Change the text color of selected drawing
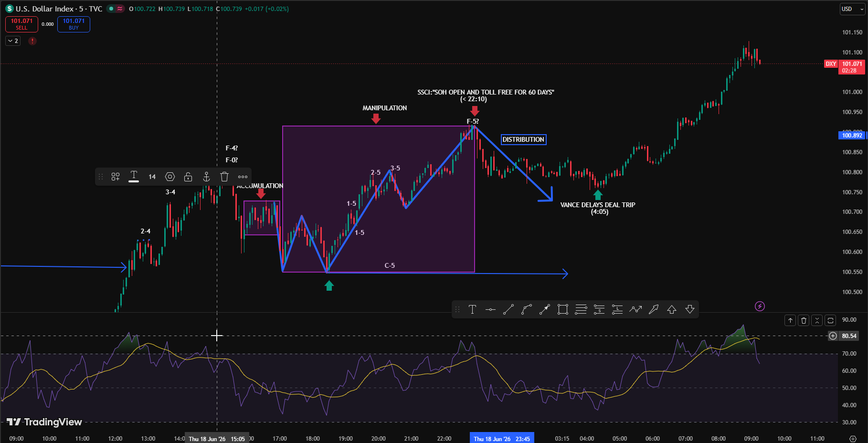This screenshot has height=443, width=868. (x=134, y=177)
